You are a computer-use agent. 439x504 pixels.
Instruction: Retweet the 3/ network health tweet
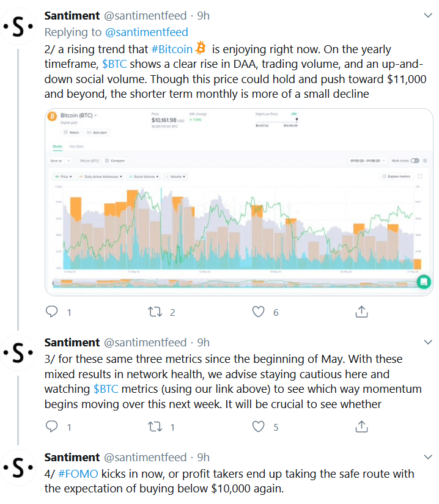coord(155,426)
